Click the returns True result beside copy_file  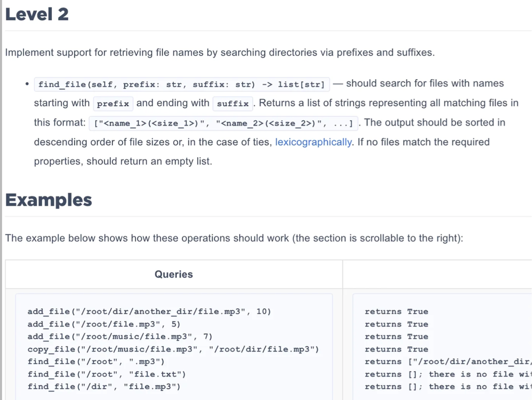396,349
